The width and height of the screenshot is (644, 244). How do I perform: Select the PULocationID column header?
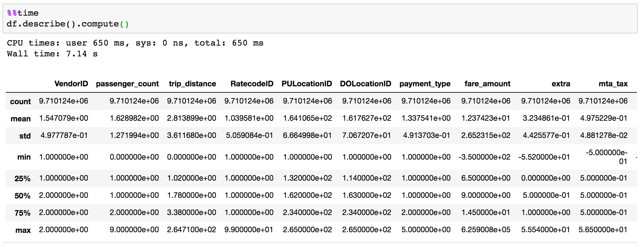tap(306, 84)
